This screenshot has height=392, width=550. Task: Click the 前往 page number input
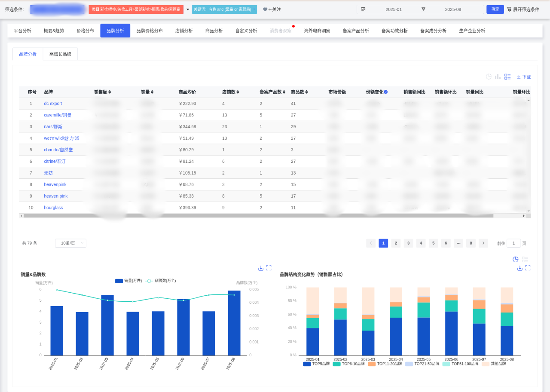(513, 243)
